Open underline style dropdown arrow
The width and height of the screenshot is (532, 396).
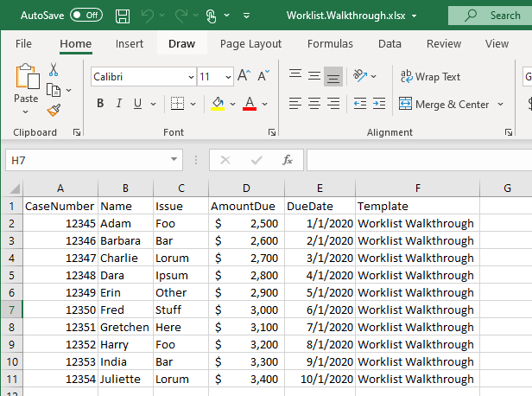click(x=154, y=104)
